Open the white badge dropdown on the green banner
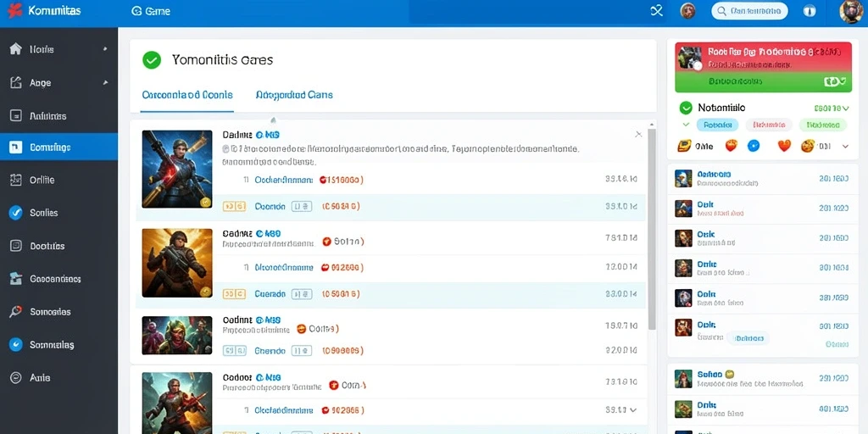The height and width of the screenshot is (434, 868). [x=834, y=81]
